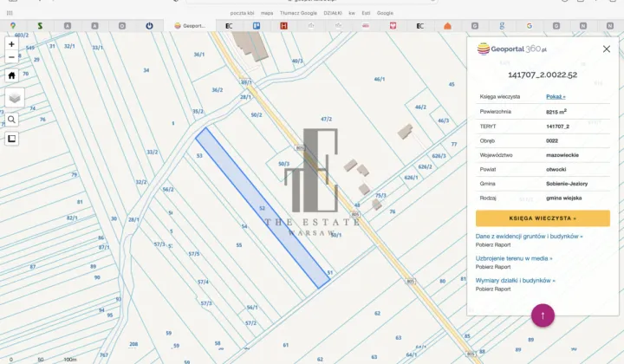The width and height of the screenshot is (624, 364).
Task: Open Wymiary działki i budynków link
Action: pyautogui.click(x=516, y=281)
